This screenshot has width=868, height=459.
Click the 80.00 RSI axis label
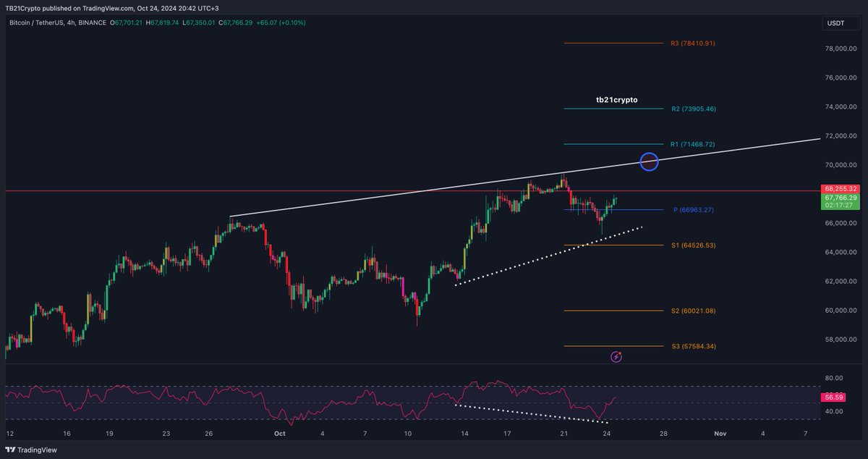coord(833,378)
